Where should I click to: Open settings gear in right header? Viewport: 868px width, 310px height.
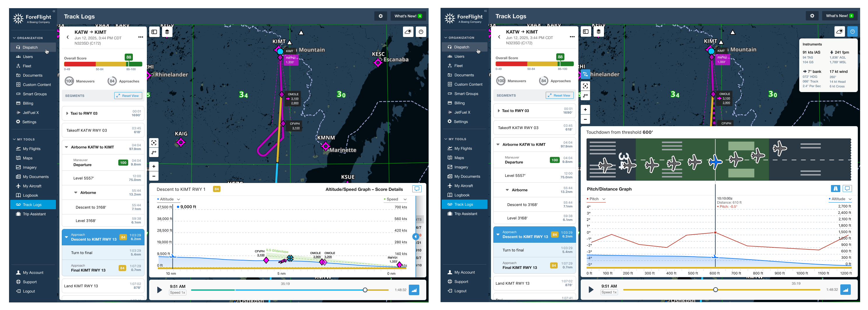click(812, 16)
